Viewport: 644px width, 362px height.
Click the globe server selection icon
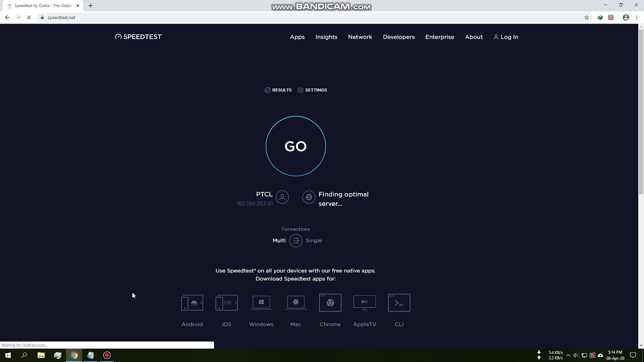(x=309, y=197)
